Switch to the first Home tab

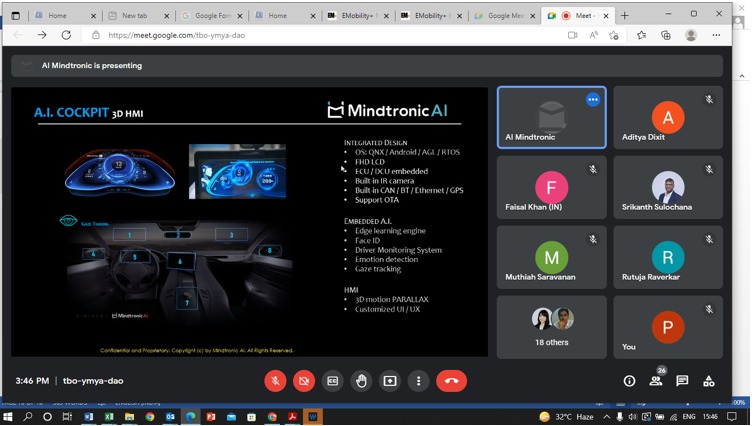tap(66, 16)
